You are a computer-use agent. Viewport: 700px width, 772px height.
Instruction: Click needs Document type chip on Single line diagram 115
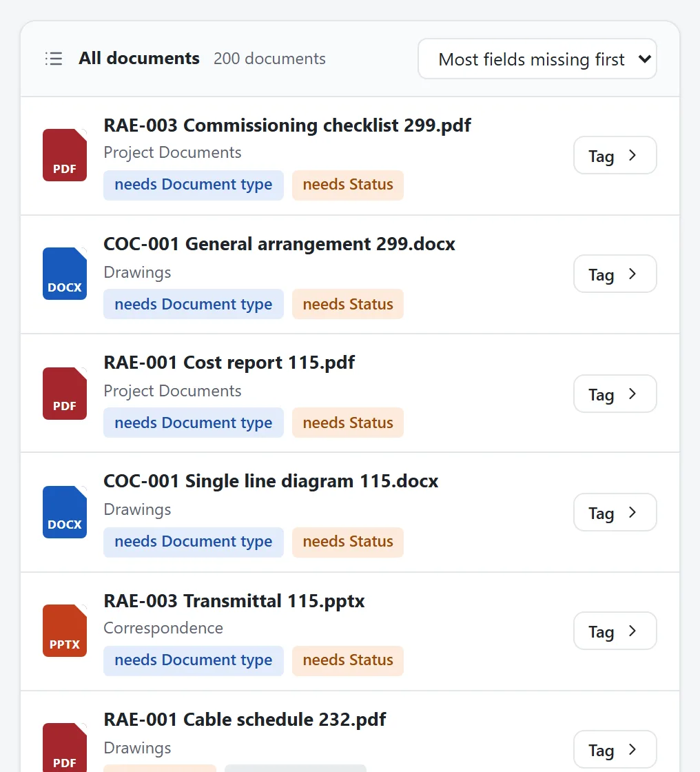194,542
